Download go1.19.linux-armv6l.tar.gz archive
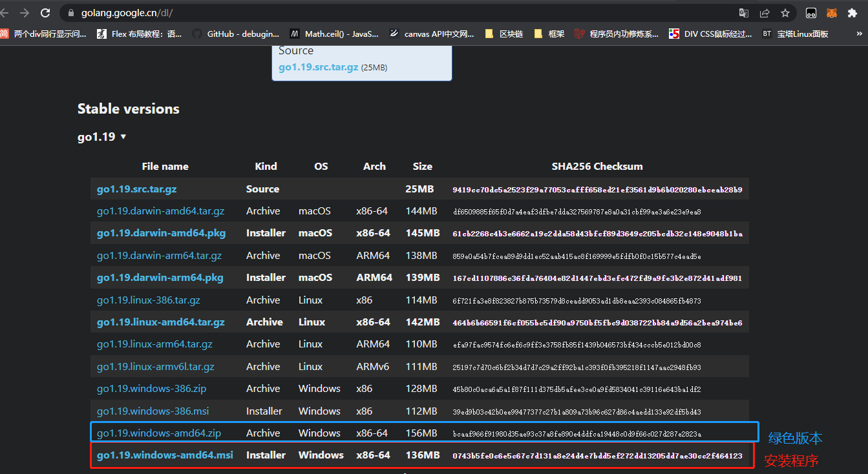Viewport: 868px width, 474px height. point(156,367)
